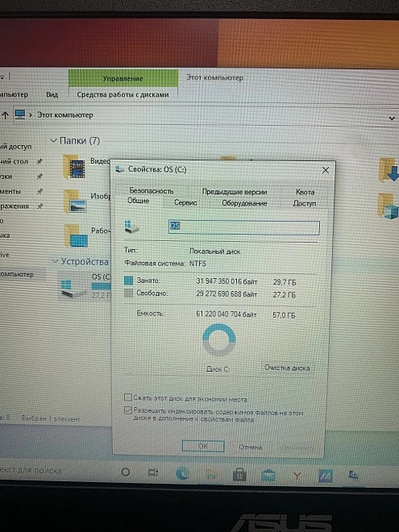Open Microsoft Edge from the taskbar

click(182, 473)
